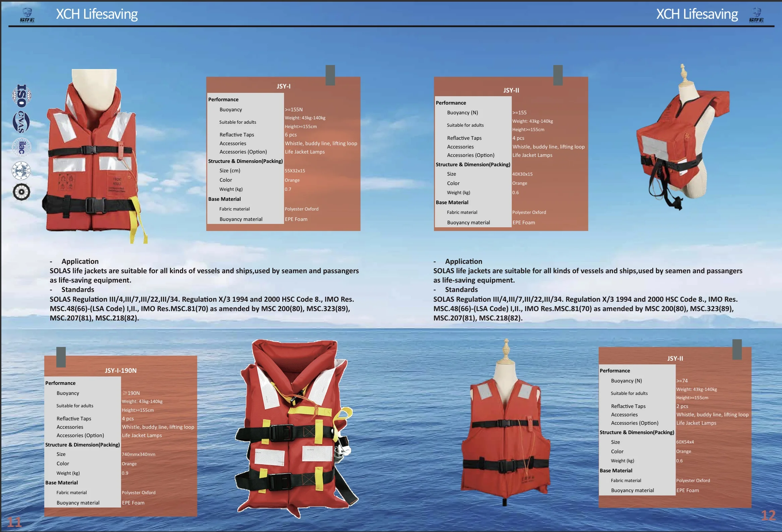
Task: Toggle the Reflective Taps entry for JSY-I-190N
Action: [74, 418]
